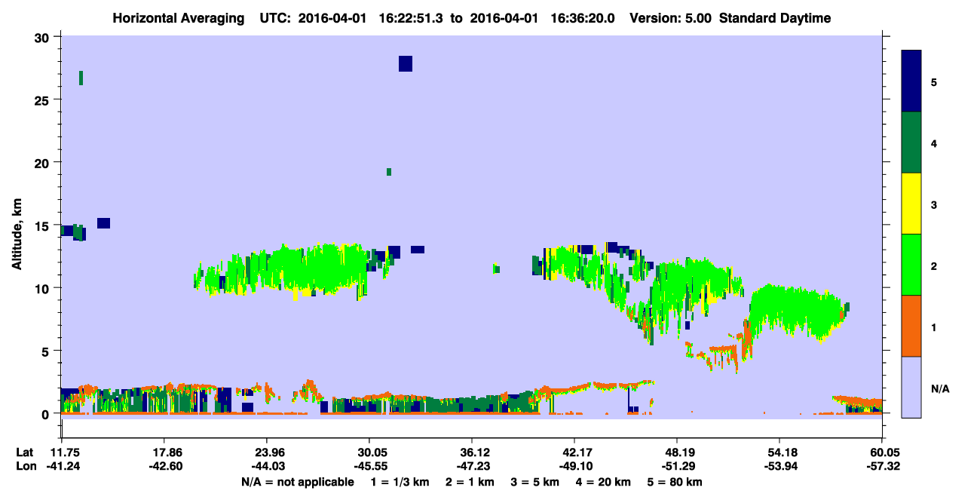Viewport: 980px width, 503px height.
Task: Select the altitude axis tick '15'
Action: (x=43, y=225)
